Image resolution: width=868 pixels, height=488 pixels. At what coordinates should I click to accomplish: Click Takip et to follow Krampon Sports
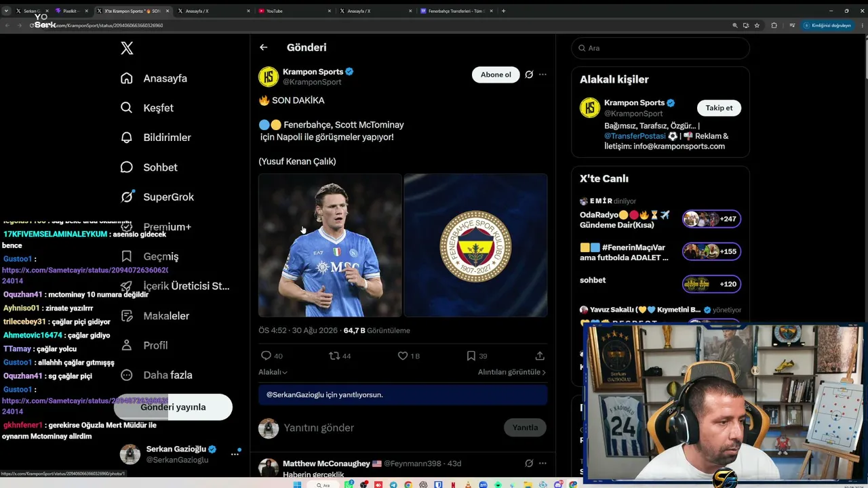[719, 108]
